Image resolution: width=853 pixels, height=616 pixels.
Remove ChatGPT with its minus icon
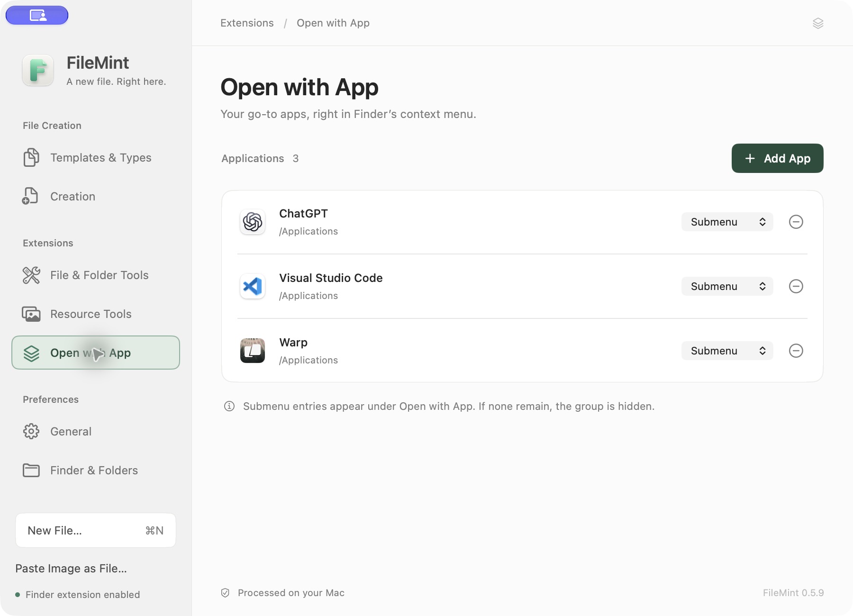(x=796, y=222)
